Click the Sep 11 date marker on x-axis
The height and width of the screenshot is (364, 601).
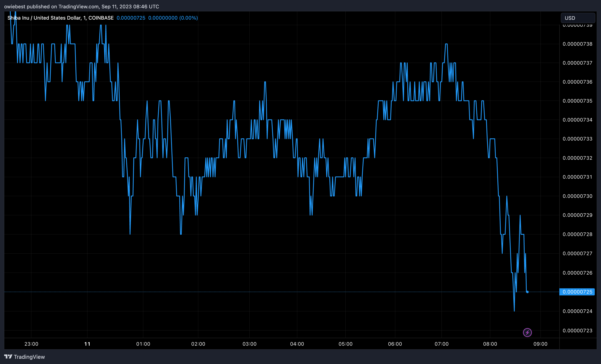[x=84, y=341]
